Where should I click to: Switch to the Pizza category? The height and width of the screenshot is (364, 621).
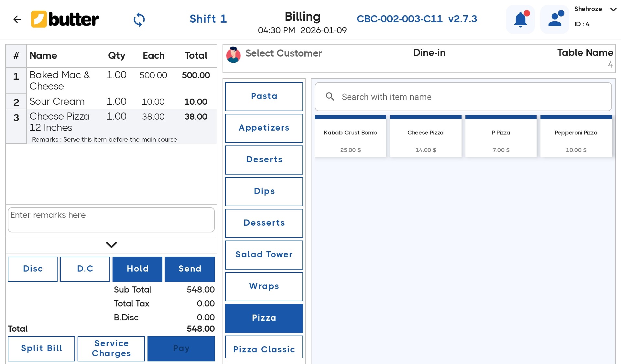point(264,318)
